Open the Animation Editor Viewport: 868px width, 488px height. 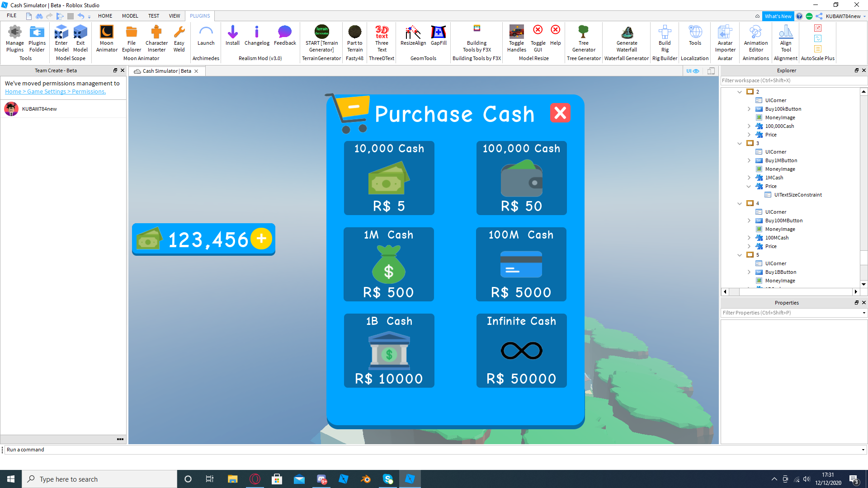pyautogui.click(x=756, y=39)
